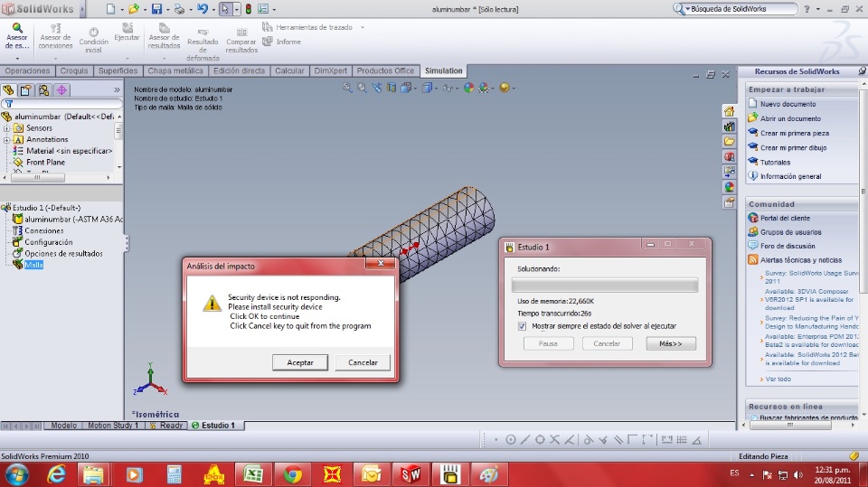Click the Print icon in top toolbar
This screenshot has width=868, height=487.
click(x=179, y=9)
